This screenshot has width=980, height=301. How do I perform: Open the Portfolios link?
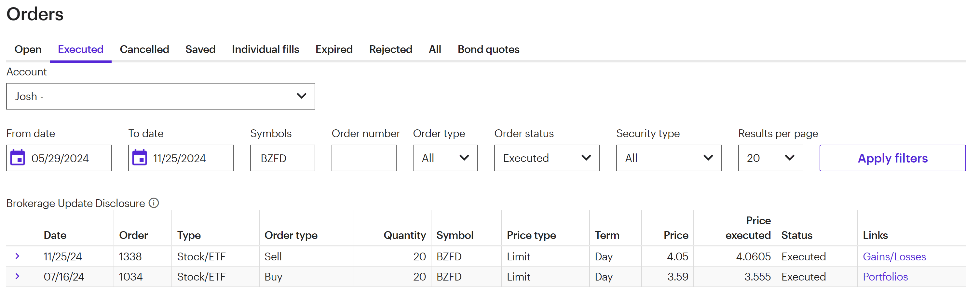pos(885,277)
